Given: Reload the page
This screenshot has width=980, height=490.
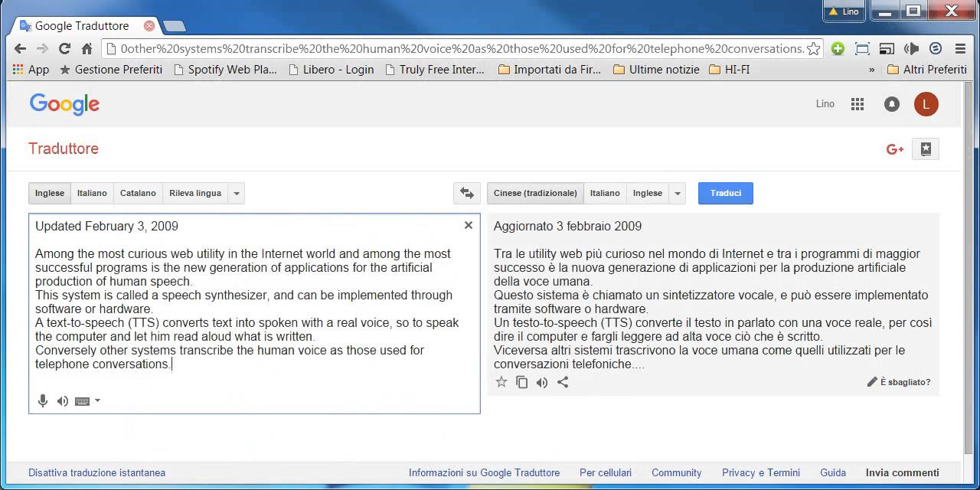Looking at the screenshot, I should [x=64, y=48].
